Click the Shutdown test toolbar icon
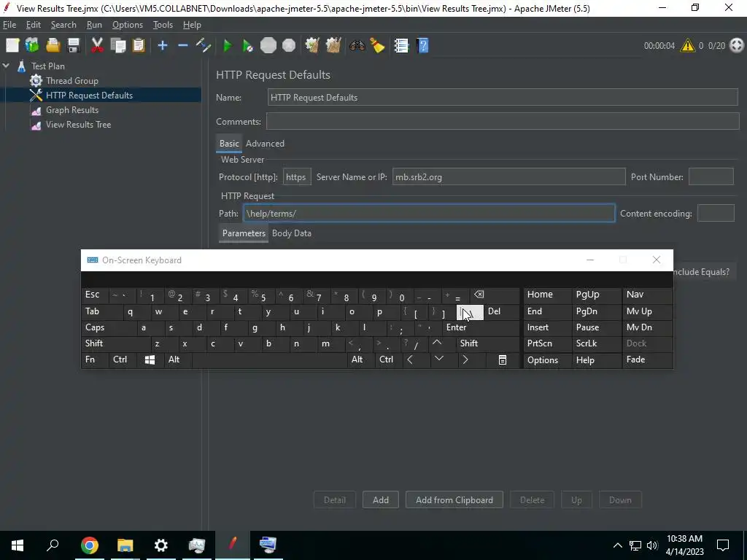The width and height of the screenshot is (747, 560). coord(289,46)
